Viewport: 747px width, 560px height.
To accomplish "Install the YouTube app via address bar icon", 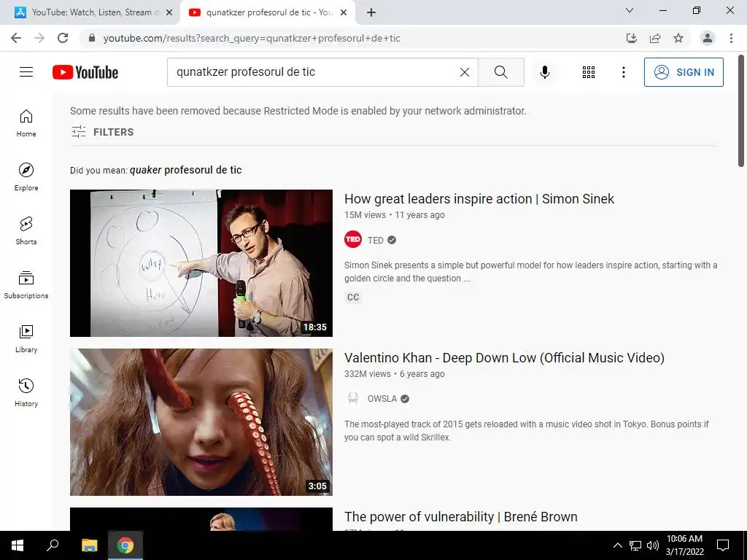I will [632, 38].
